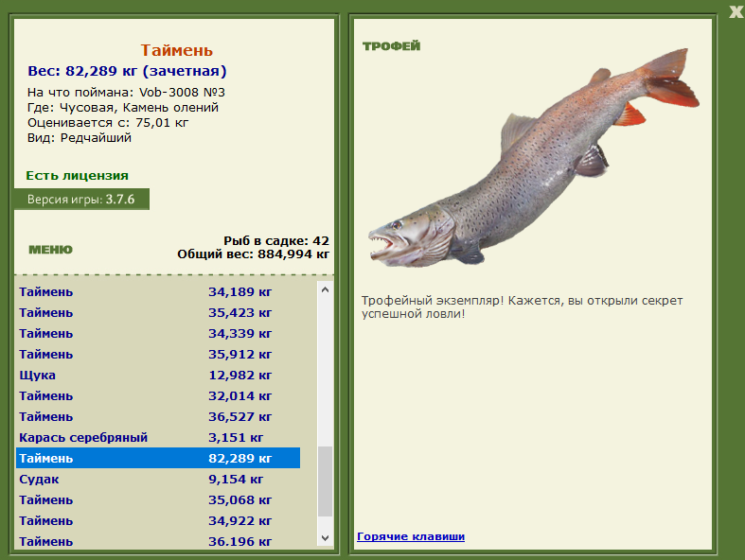745x560 pixels.
Task: Click the ТРОФЕЙ heading
Action: pos(392,46)
